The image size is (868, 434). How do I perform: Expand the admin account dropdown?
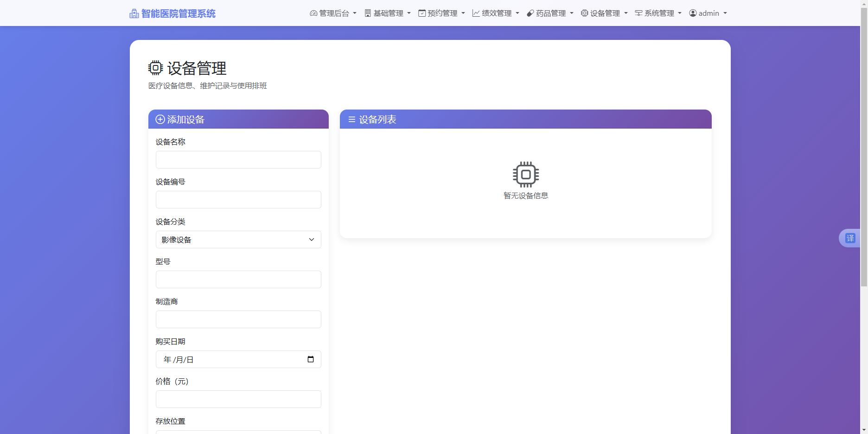tap(708, 13)
